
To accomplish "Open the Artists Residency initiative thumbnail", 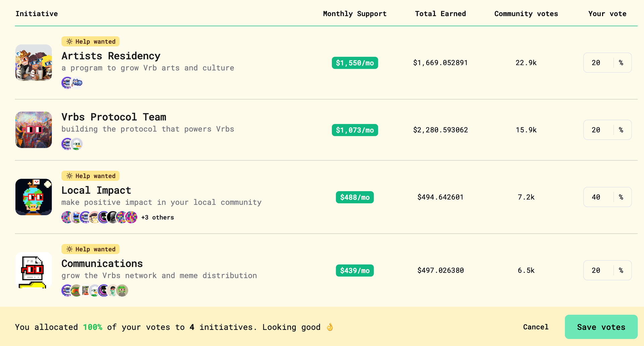I will [34, 63].
